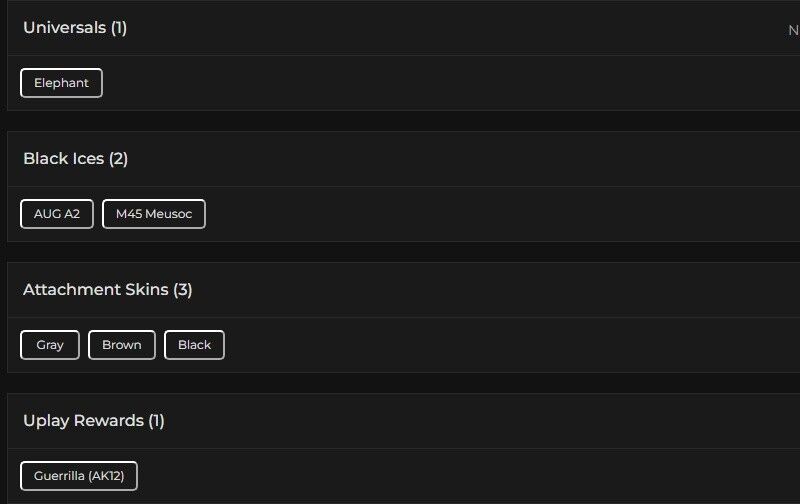The image size is (800, 504).
Task: Select the AUG A2 black ice tag
Action: coord(57,214)
